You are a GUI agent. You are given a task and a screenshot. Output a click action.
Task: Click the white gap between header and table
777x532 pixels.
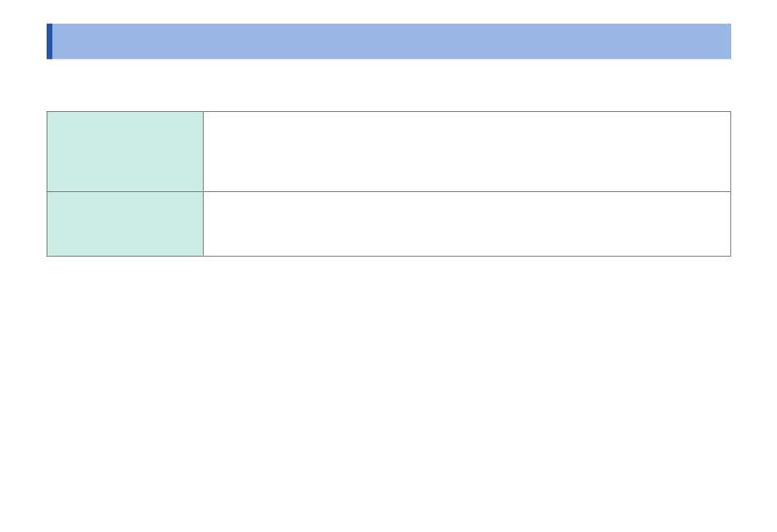(x=388, y=85)
